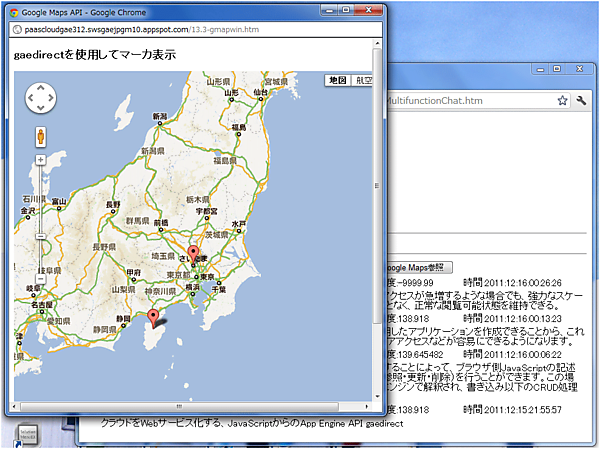Click the red marker near Saitama
600x449 pixels.
tap(194, 254)
